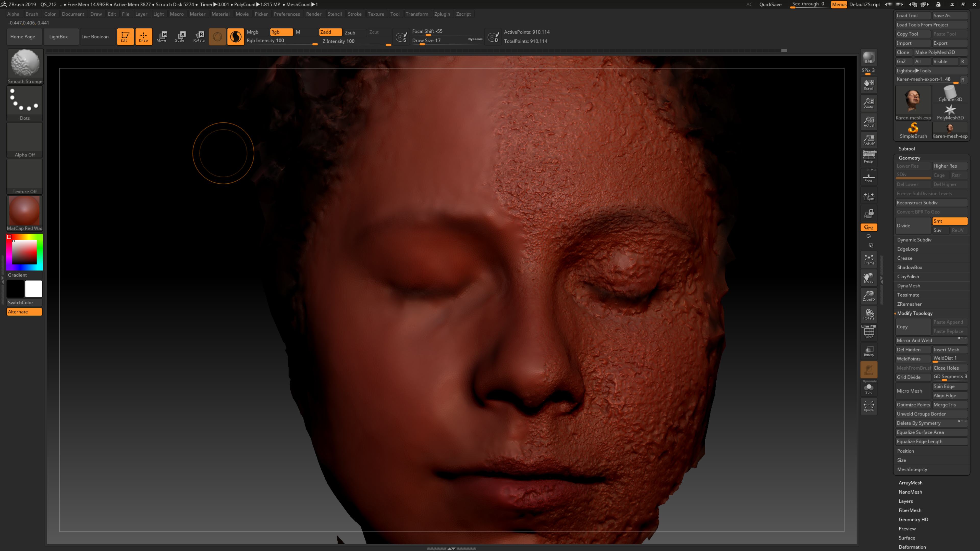Collapse the Modify Topology section
The width and height of the screenshot is (980, 551).
[x=915, y=313]
